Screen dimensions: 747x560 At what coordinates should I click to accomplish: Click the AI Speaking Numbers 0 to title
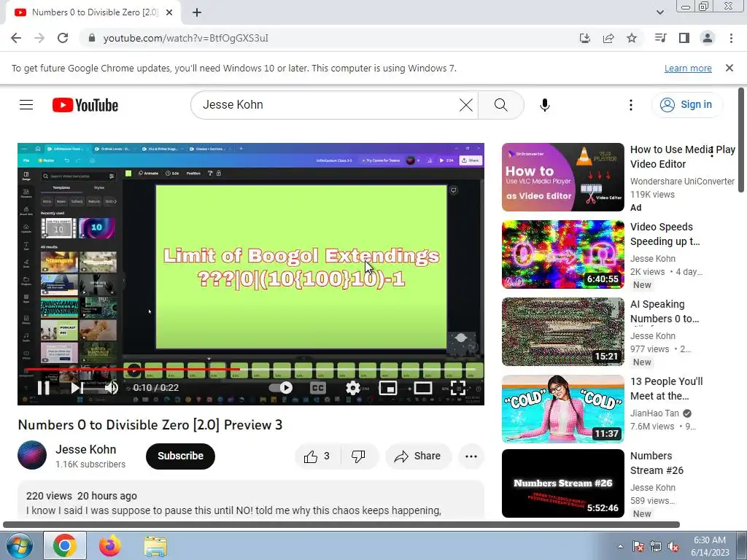[665, 311]
